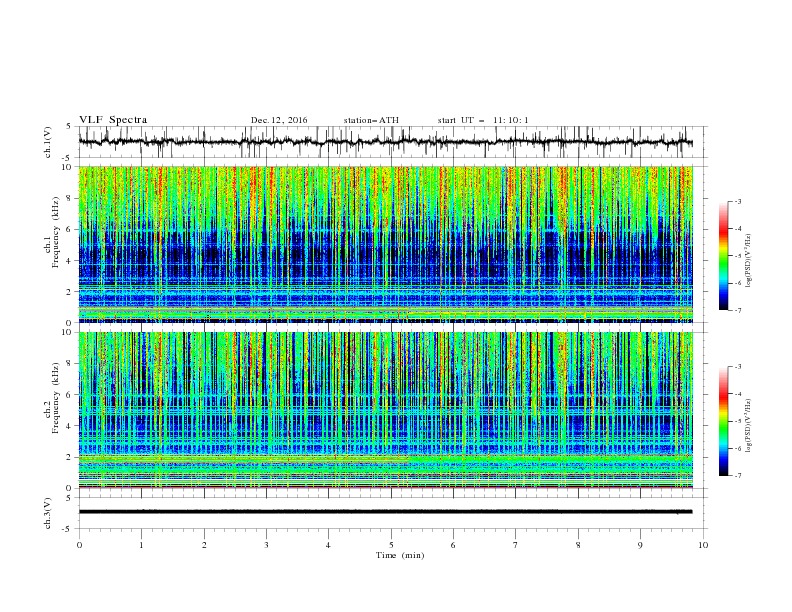Click the "ch.1(V)" waveform axis label
Screen dimensions: 792x612
coord(48,142)
